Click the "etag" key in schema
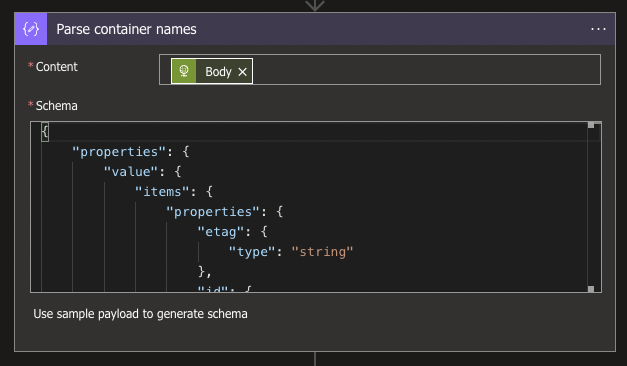 pyautogui.click(x=221, y=232)
